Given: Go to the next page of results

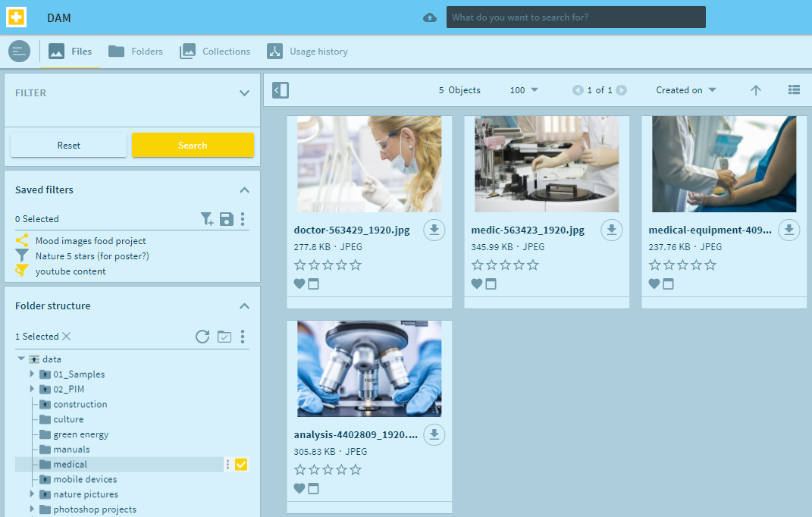Looking at the screenshot, I should coord(622,90).
